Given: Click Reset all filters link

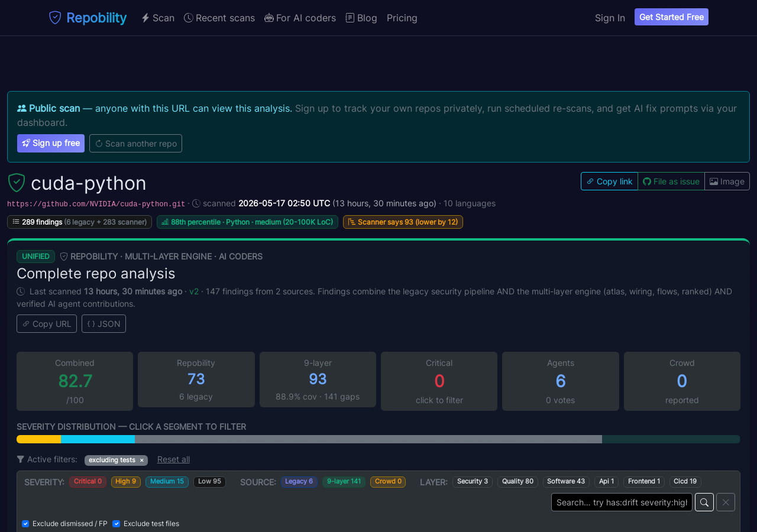Looking at the screenshot, I should [x=173, y=459].
